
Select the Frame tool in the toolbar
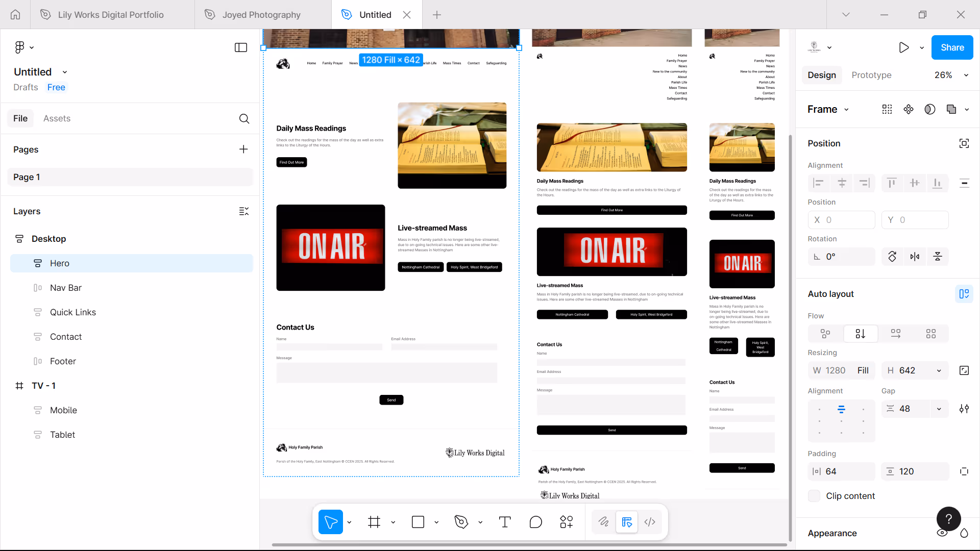pos(374,522)
